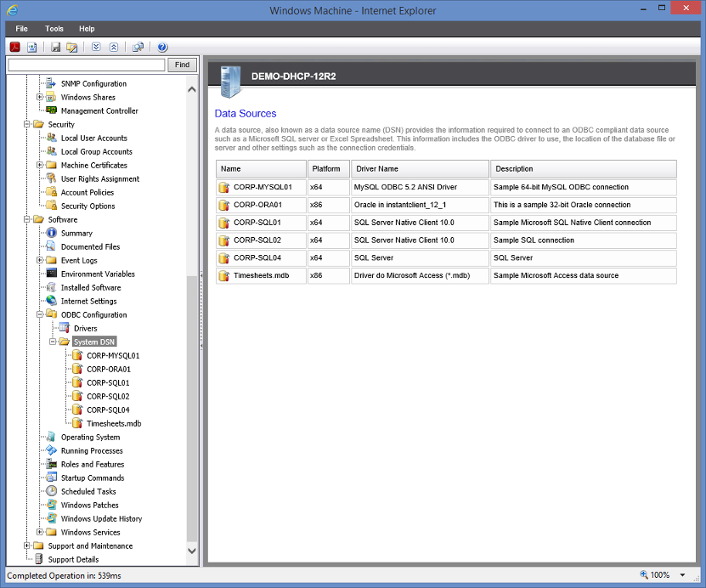
Task: Collapse the ODBC Configuration node
Action: coord(40,314)
